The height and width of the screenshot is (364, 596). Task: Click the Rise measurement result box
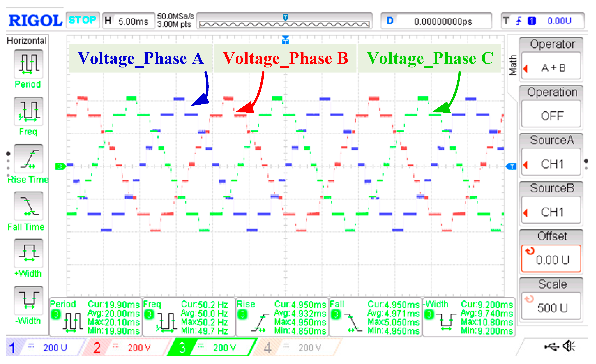click(282, 317)
